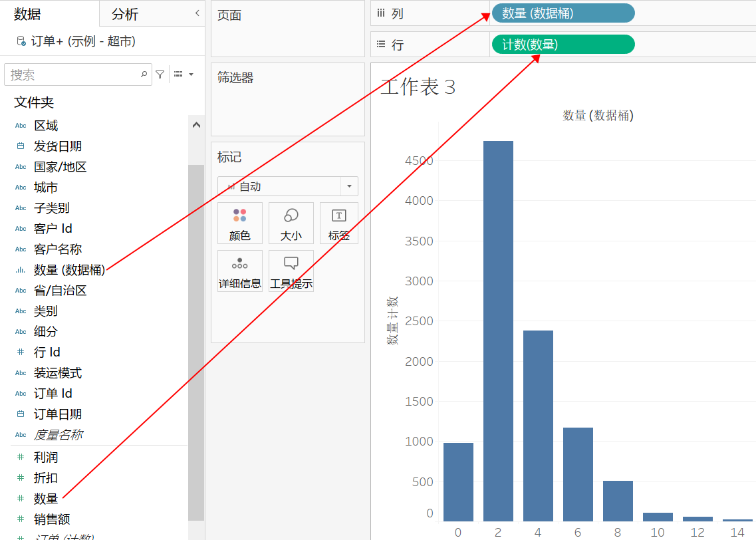Click the 筛选器 shelf
The height and width of the screenshot is (540, 756).
coord(288,99)
